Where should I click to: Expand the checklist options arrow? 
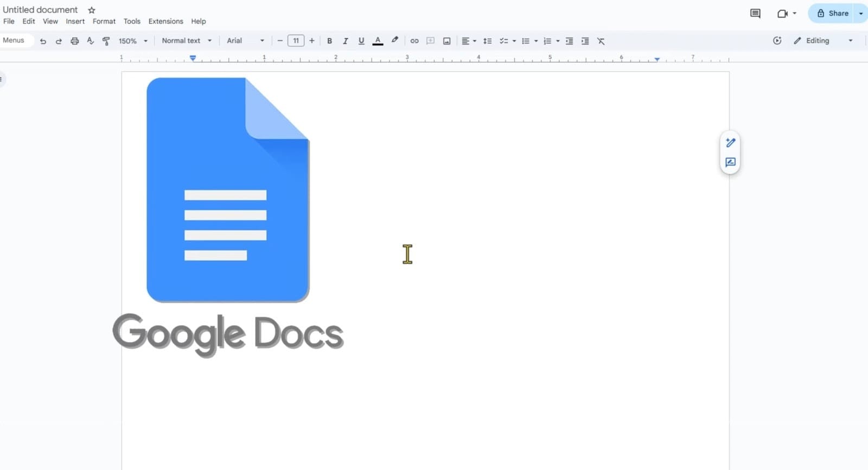click(514, 41)
